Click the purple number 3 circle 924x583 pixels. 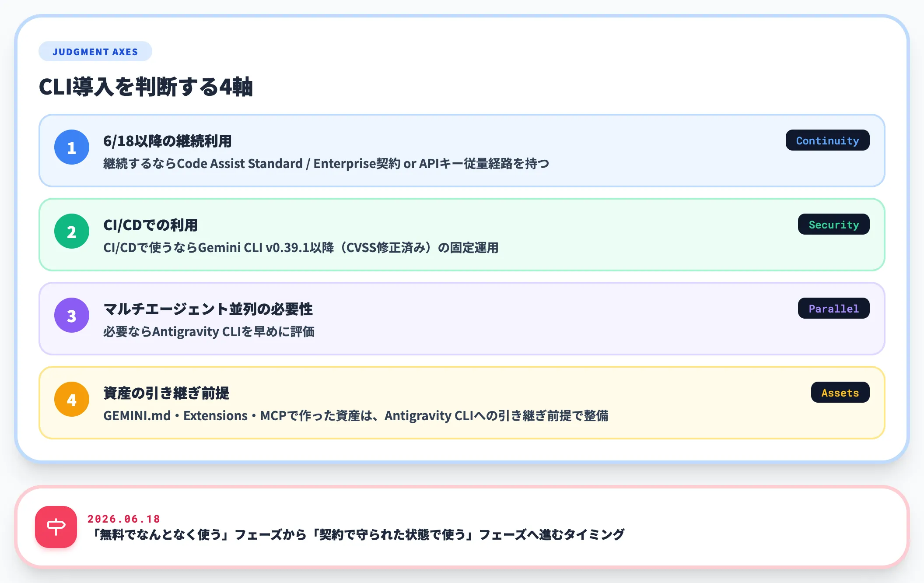click(x=72, y=315)
